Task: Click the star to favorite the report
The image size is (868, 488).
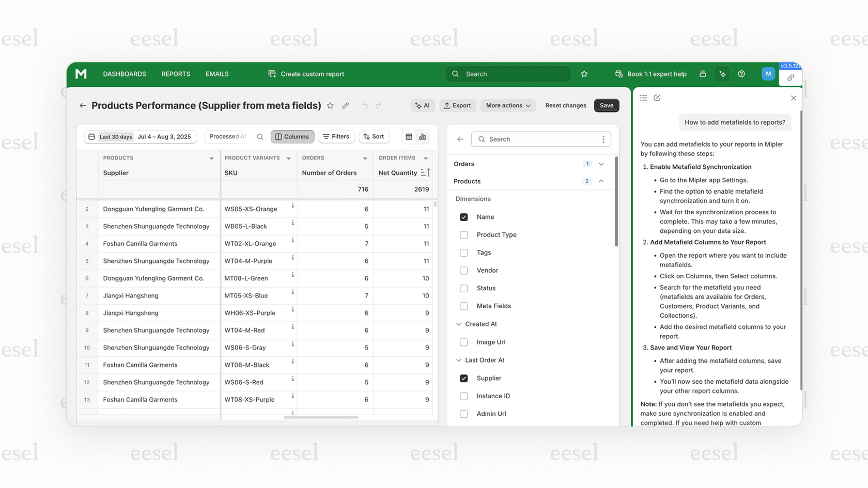Action: coord(330,105)
